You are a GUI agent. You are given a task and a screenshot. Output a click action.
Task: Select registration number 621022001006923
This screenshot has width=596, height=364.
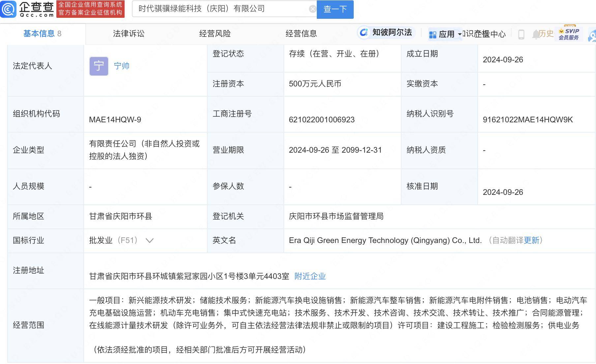pos(322,120)
